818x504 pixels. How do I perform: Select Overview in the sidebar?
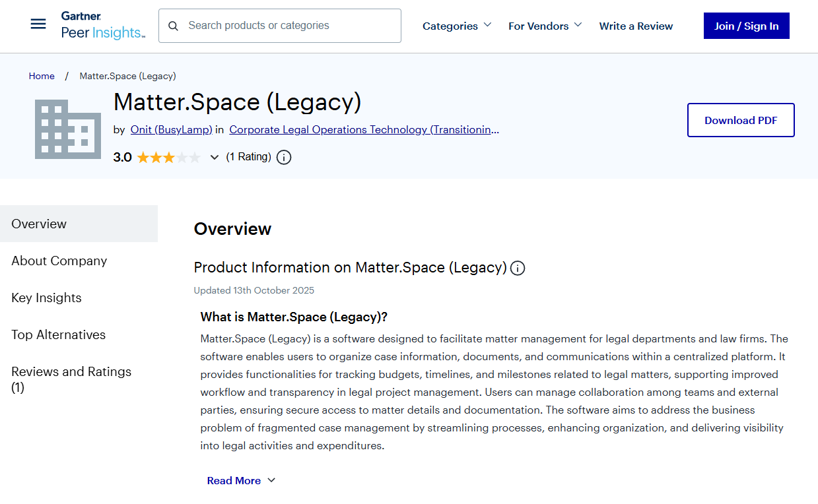coord(79,224)
